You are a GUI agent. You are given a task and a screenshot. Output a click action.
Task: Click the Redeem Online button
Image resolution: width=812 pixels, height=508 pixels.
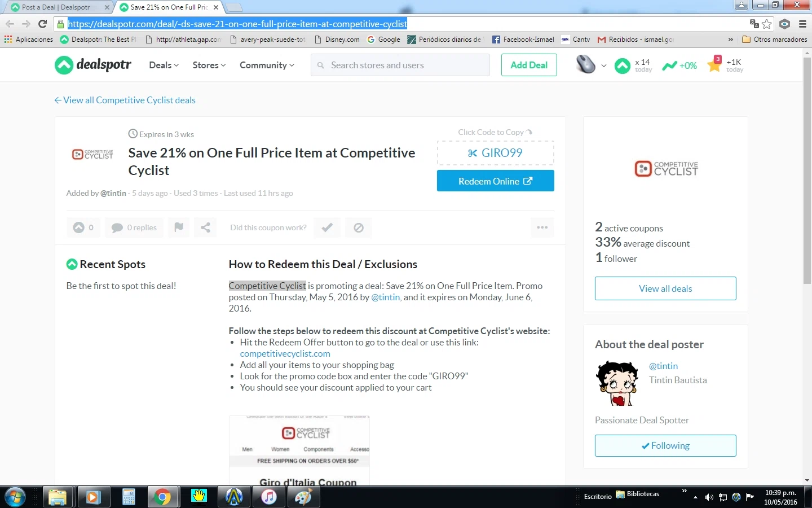coord(496,181)
